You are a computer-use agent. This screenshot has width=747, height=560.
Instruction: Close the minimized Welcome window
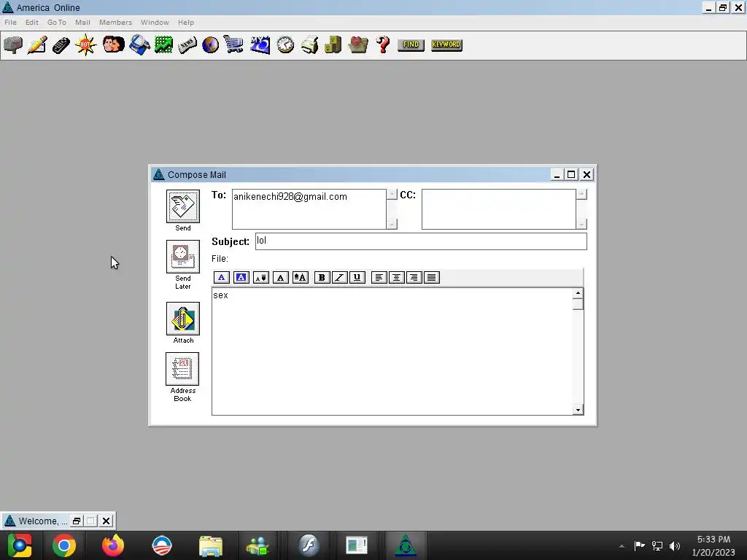click(x=107, y=521)
